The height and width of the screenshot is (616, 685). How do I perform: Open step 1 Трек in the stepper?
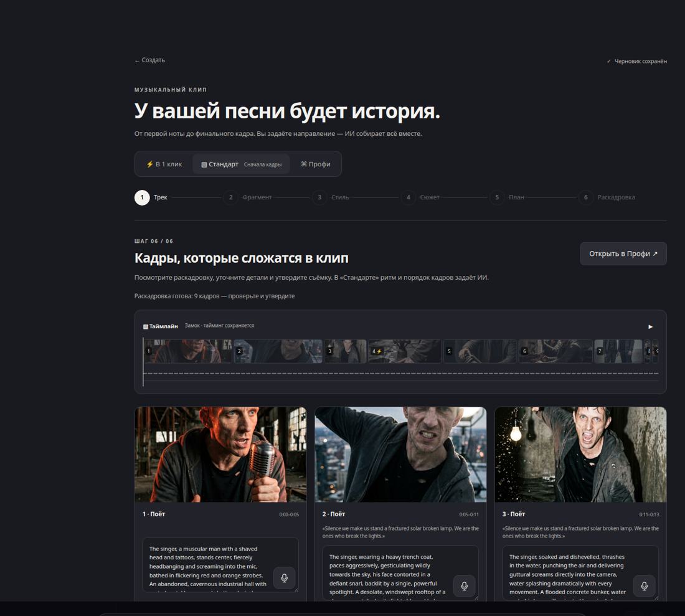151,197
